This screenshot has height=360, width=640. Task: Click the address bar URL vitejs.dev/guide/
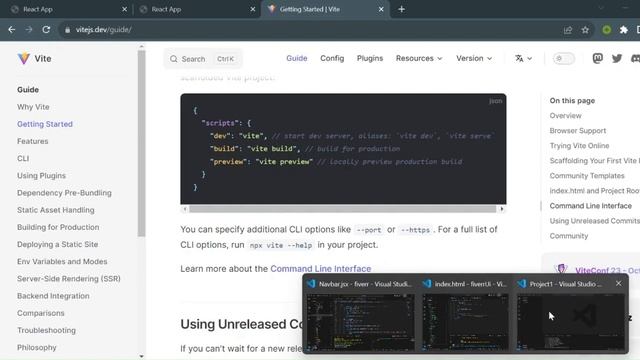[103, 30]
